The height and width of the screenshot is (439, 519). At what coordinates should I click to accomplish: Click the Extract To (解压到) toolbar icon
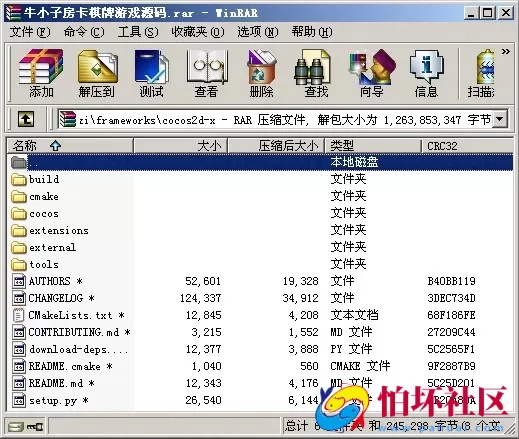97,73
